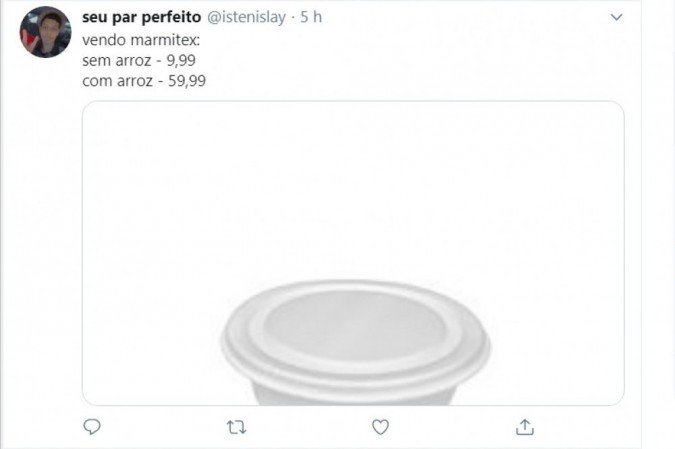Click the @istenislay handle
Screen dimensions: 675x449
point(245,18)
